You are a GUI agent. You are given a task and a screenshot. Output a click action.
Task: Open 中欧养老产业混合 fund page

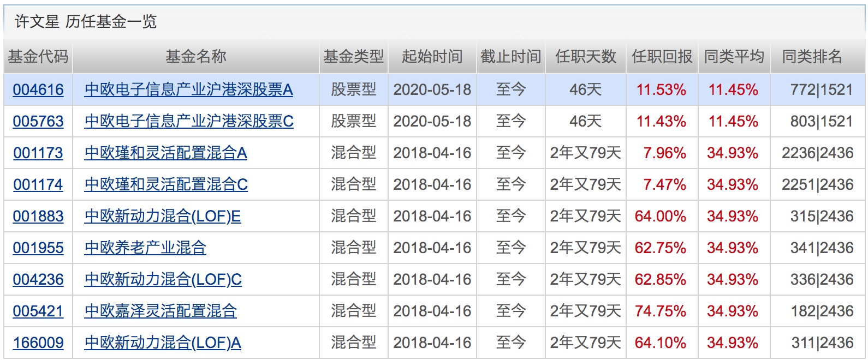click(145, 248)
